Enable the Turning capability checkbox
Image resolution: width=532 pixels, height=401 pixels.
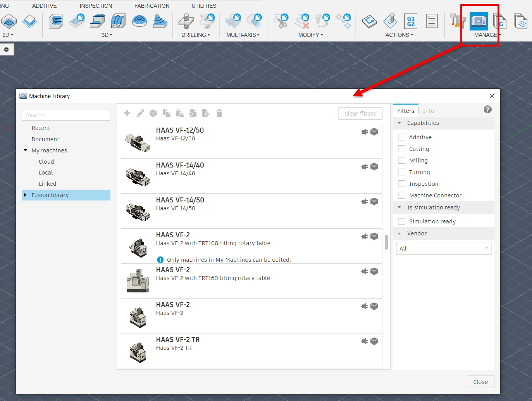pos(402,172)
